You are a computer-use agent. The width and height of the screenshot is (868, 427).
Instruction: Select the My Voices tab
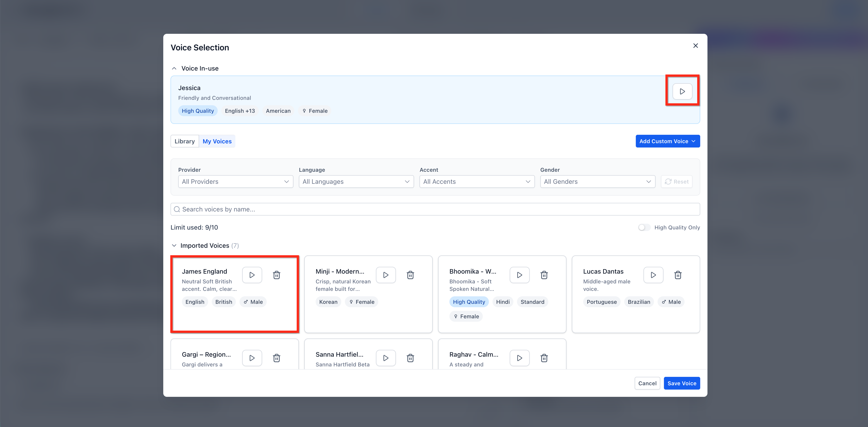[217, 141]
